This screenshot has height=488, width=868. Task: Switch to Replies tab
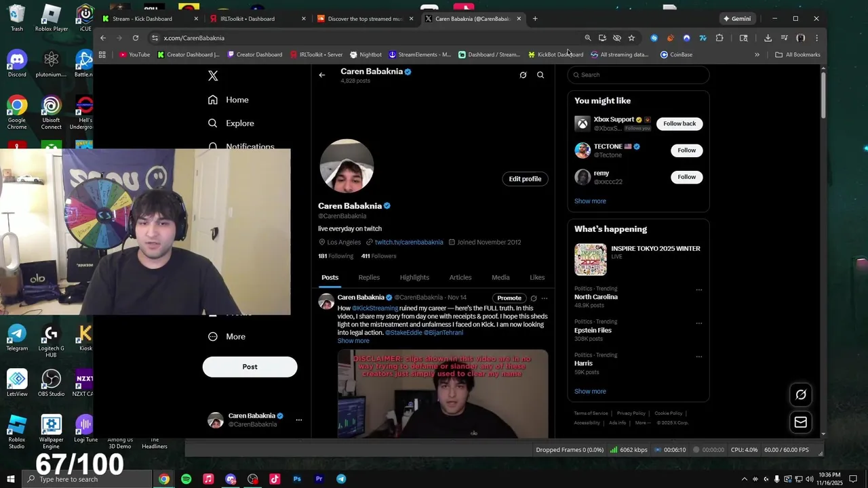tap(369, 277)
